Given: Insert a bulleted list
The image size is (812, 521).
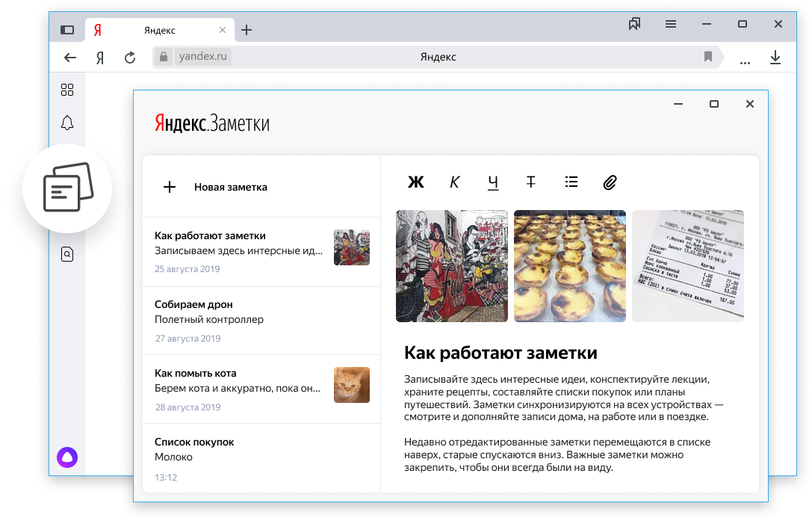Looking at the screenshot, I should click(x=571, y=182).
